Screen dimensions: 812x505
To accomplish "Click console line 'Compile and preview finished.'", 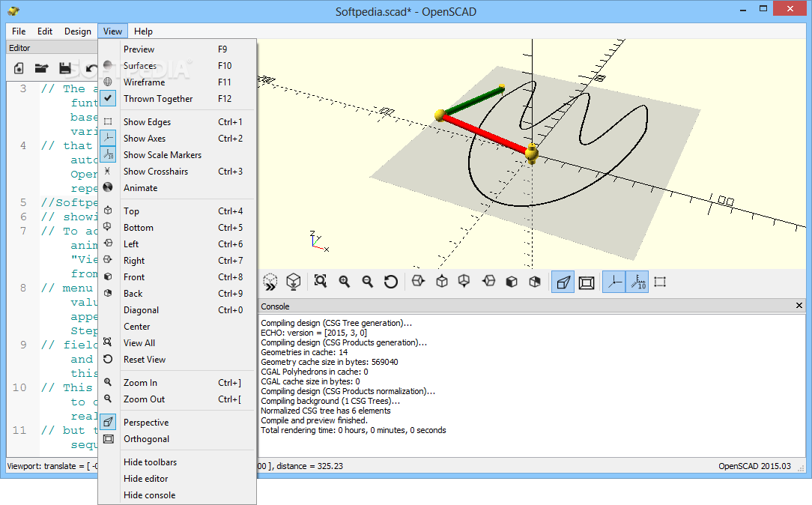I will 314,420.
